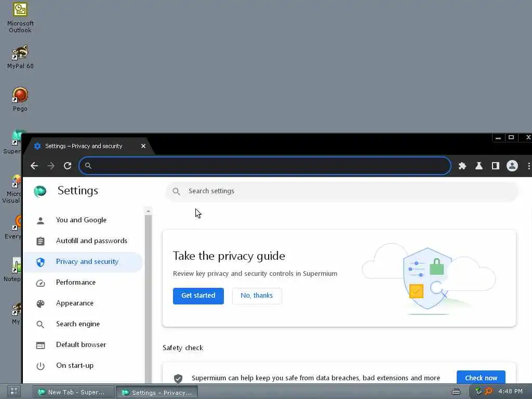Click the safety check shield checkmark icon
The image size is (532, 399).
(x=178, y=379)
